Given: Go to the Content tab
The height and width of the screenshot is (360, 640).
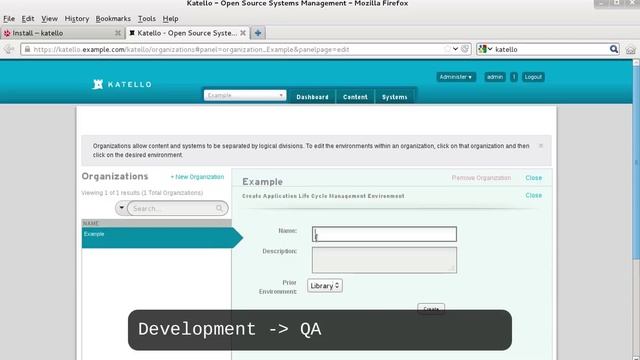Looking at the screenshot, I should coord(355,97).
